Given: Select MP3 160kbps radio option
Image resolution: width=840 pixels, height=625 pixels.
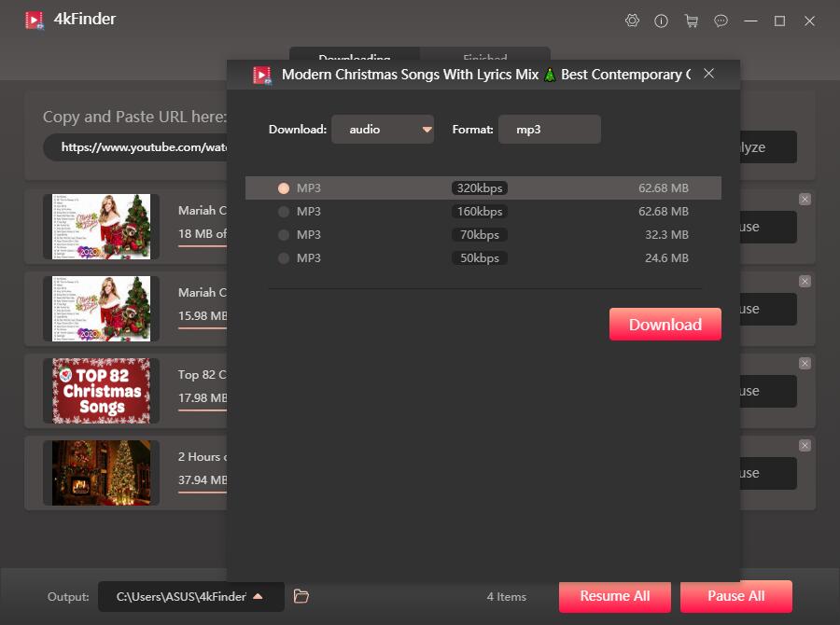Looking at the screenshot, I should click(x=284, y=212).
